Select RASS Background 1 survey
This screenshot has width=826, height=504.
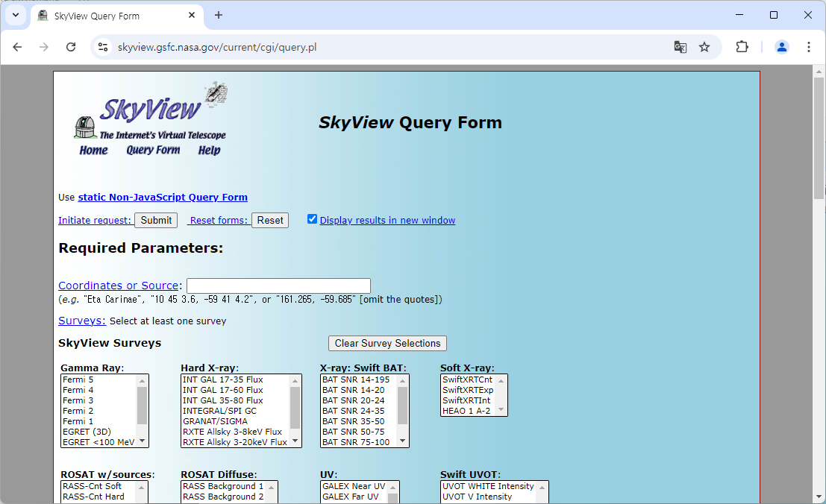point(225,486)
